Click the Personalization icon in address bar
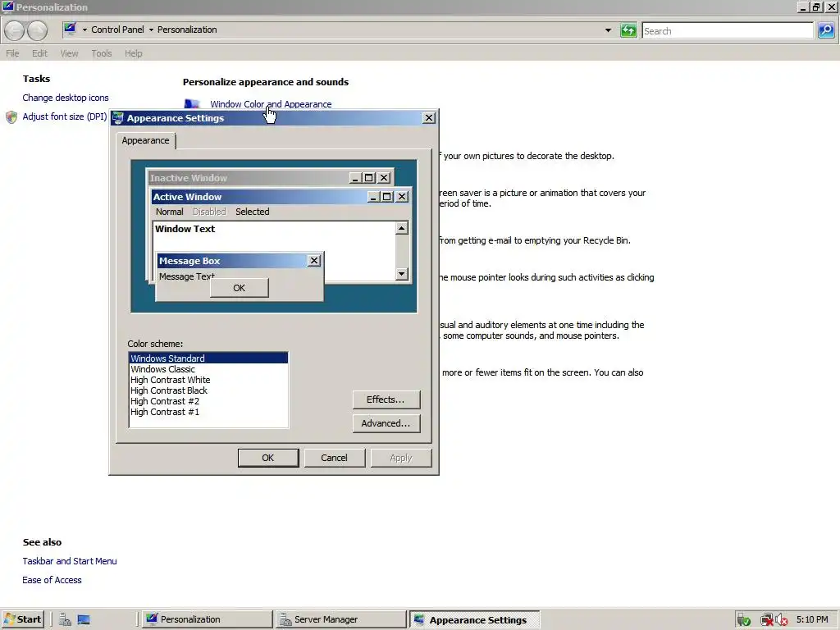Viewport: 840px width, 630px height. click(x=71, y=29)
